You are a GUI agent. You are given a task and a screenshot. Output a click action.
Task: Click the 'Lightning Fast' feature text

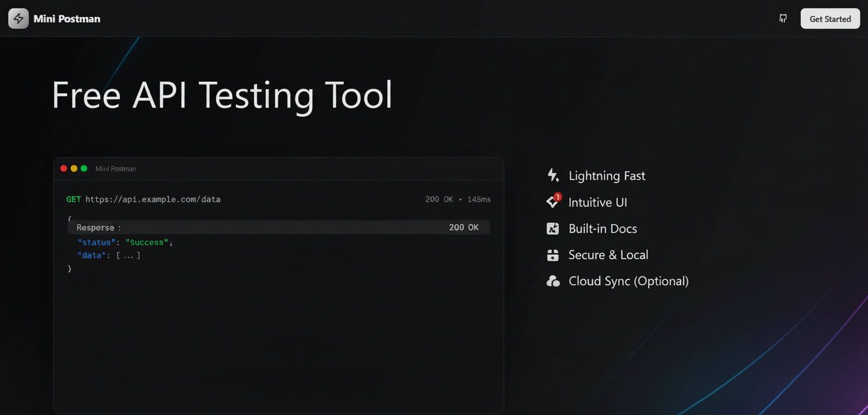[607, 176]
